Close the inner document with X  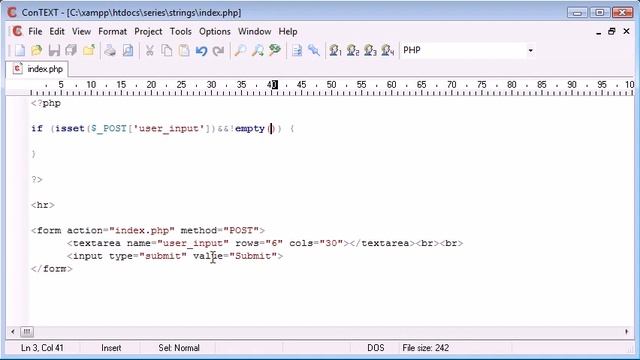[x=627, y=31]
